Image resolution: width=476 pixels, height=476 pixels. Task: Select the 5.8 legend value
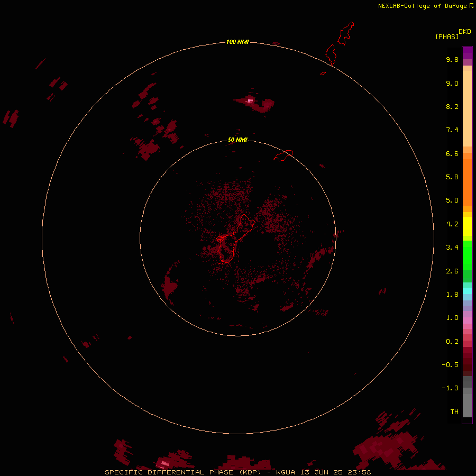point(452,177)
